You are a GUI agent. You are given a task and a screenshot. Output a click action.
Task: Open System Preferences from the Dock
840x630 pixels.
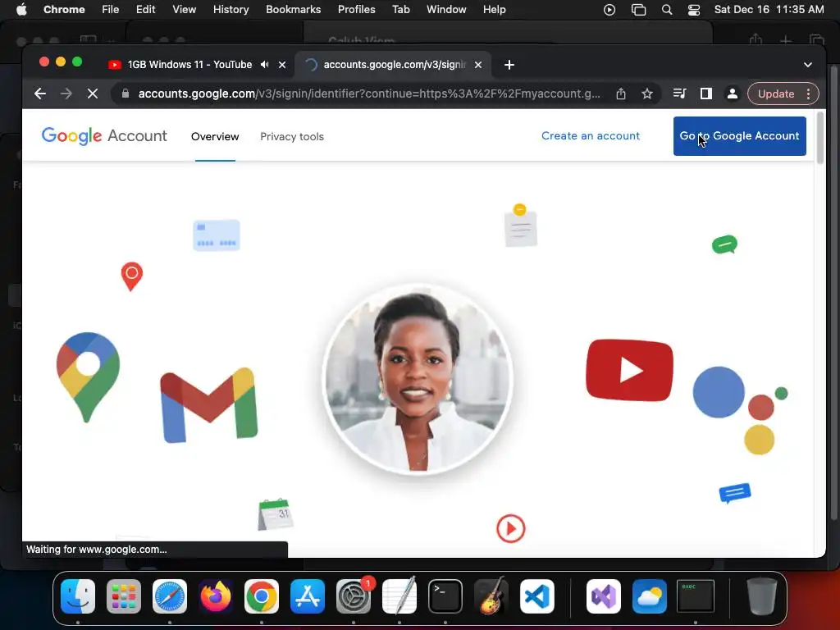pos(354,596)
